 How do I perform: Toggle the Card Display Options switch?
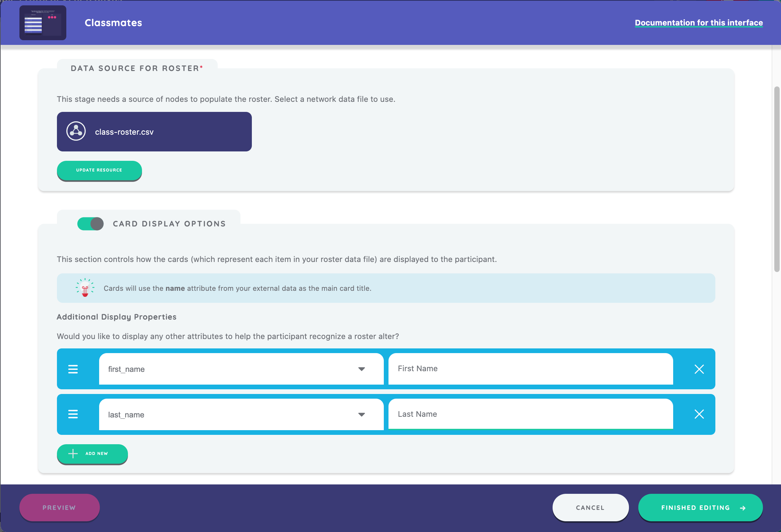coord(90,224)
